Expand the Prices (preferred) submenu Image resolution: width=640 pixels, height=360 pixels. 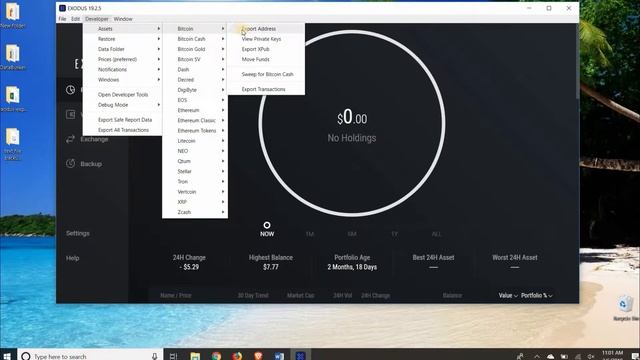click(x=122, y=59)
